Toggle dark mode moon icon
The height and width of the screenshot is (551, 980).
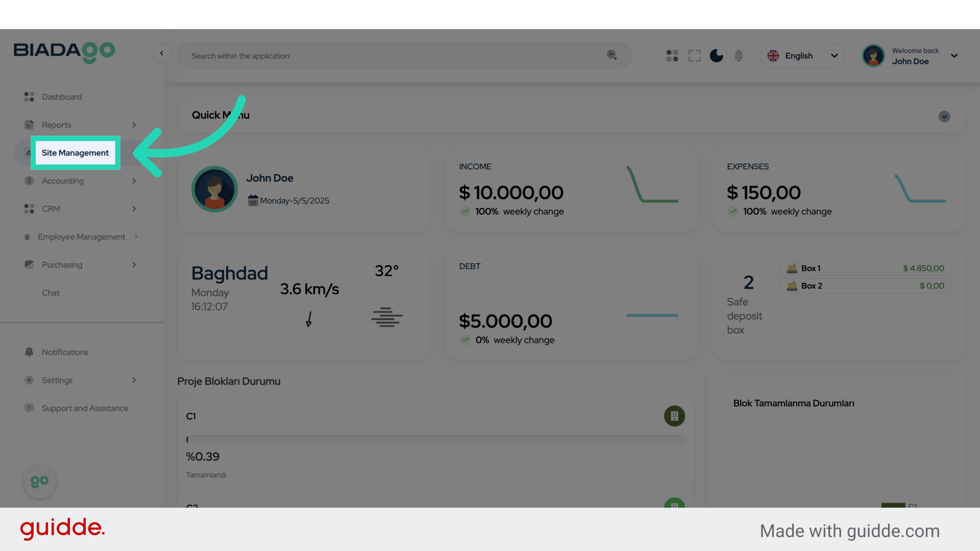[x=717, y=56]
